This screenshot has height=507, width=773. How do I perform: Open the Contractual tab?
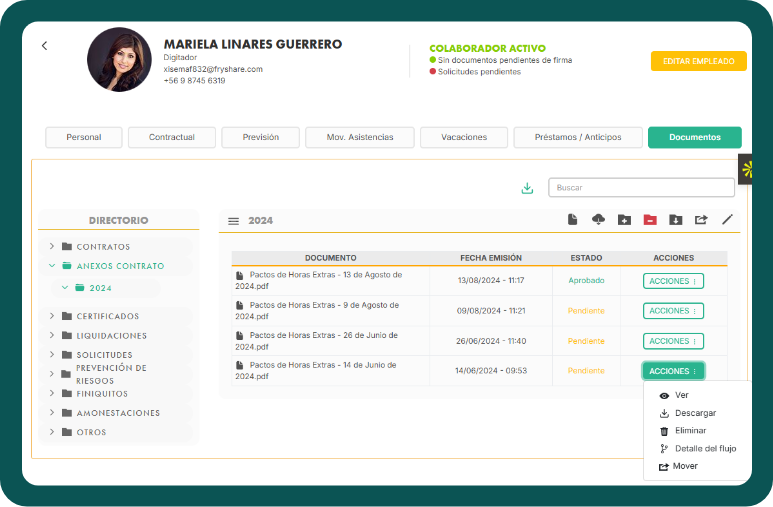[171, 137]
